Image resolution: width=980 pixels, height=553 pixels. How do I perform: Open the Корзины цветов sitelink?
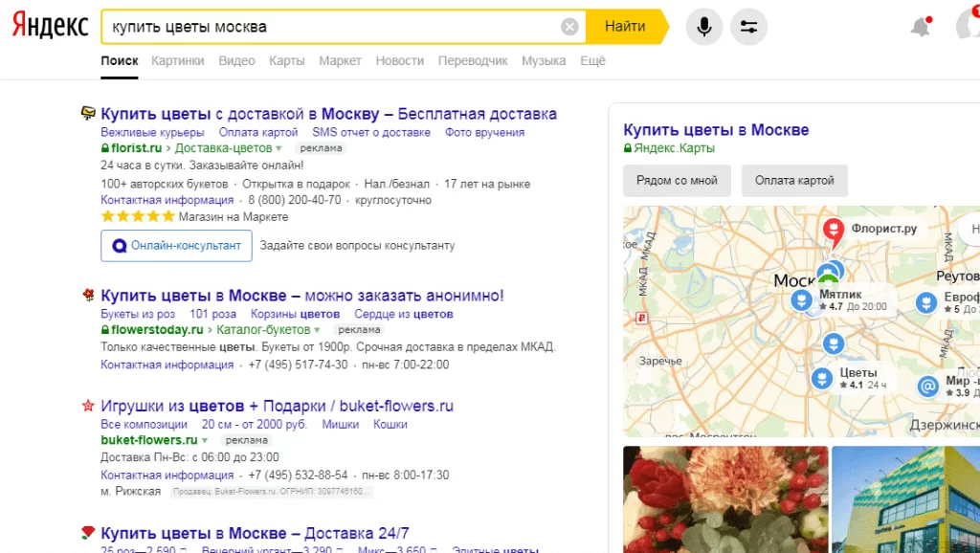click(x=295, y=315)
